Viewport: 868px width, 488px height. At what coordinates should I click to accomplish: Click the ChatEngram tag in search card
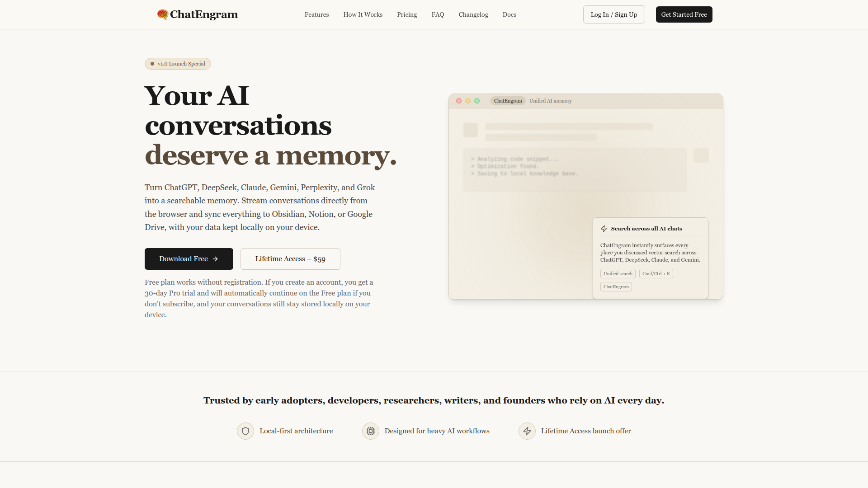tap(616, 287)
